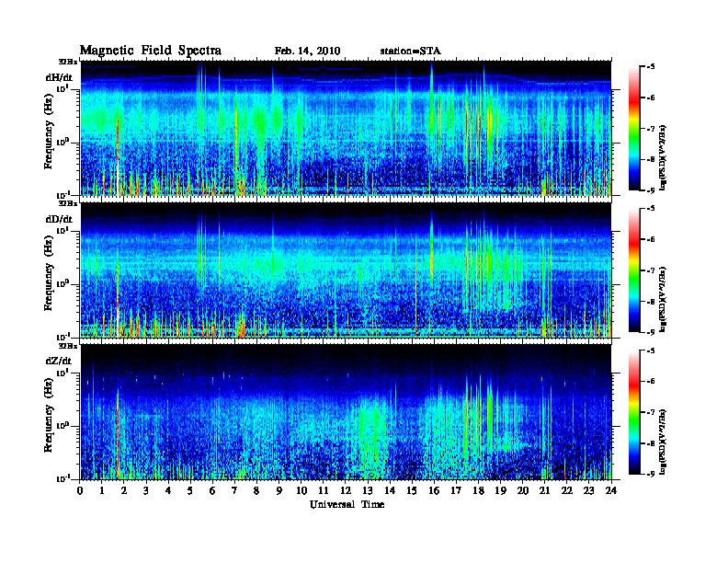Click hour label "6" on time axis
The height and width of the screenshot is (563, 728).
tap(212, 490)
